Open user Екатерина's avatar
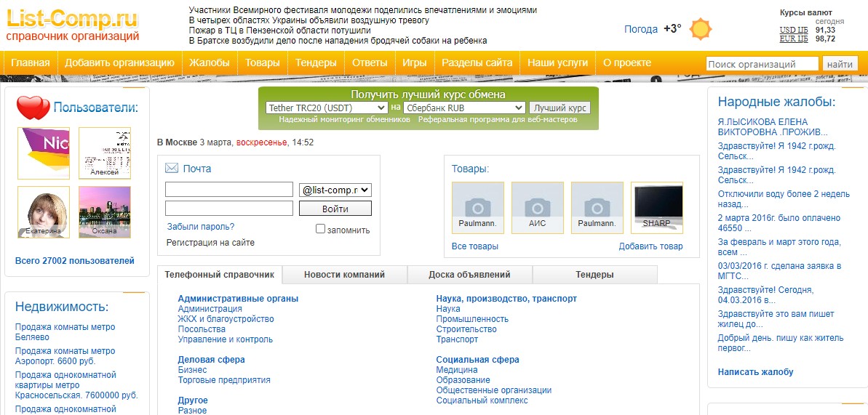The height and width of the screenshot is (415, 868). pyautogui.click(x=44, y=211)
